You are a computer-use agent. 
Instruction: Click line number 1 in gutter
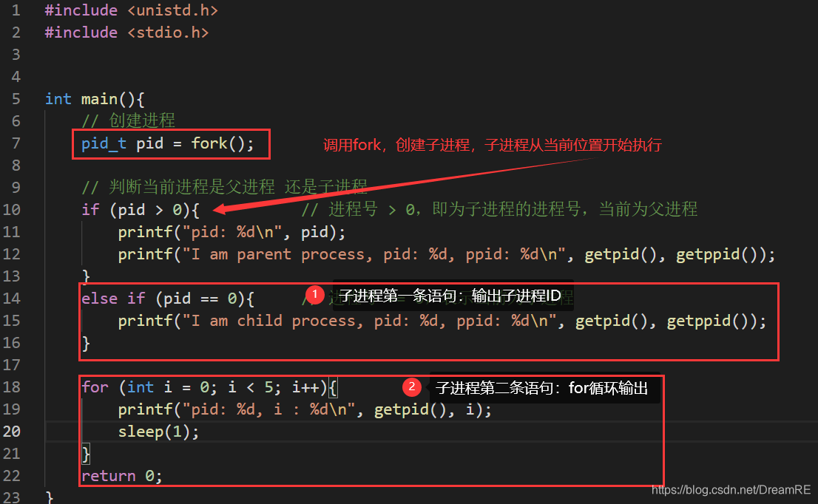click(x=16, y=10)
